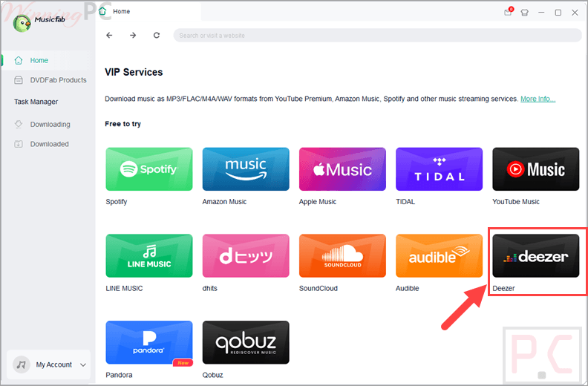Open the dhits service tile
Viewport: 588px width, 386px height.
tap(246, 256)
